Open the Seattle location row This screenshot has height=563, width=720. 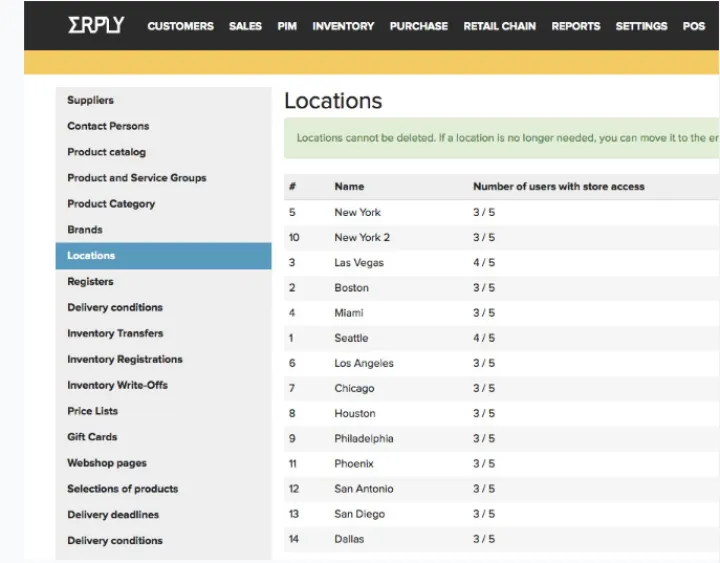point(351,338)
